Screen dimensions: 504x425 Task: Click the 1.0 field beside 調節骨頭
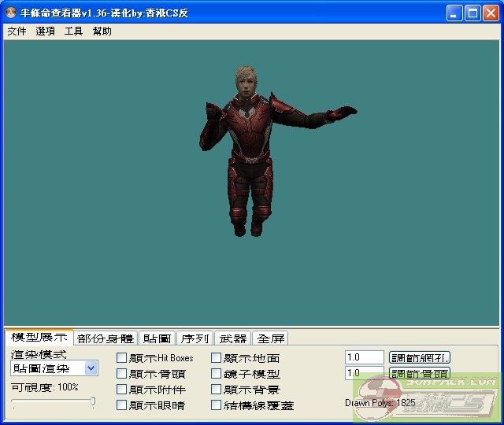coord(364,373)
